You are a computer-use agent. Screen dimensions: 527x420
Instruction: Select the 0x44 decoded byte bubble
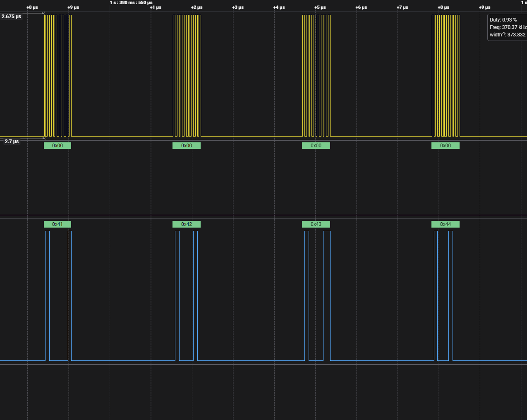446,224
